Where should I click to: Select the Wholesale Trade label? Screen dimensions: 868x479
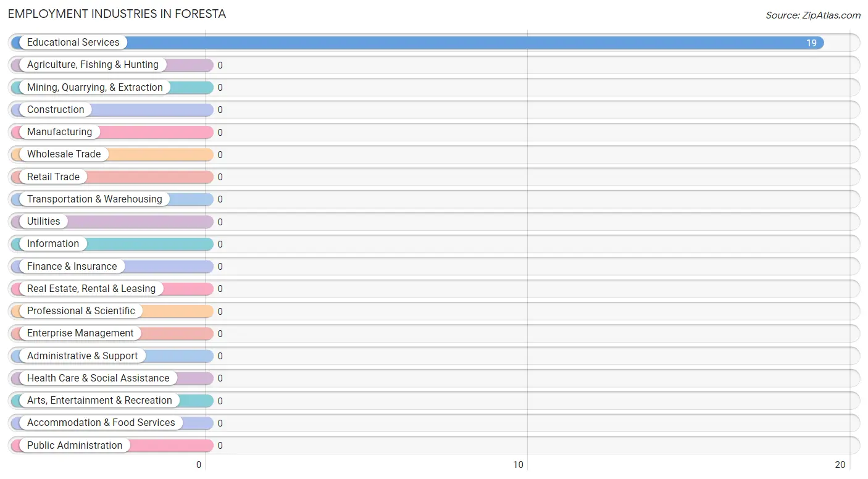coord(64,154)
